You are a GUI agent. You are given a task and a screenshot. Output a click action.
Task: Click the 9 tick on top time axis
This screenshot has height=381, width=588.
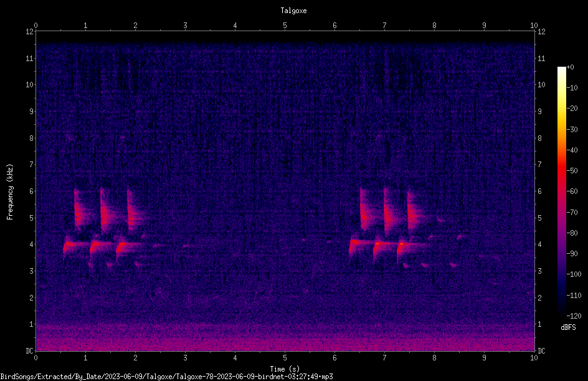[x=484, y=25]
